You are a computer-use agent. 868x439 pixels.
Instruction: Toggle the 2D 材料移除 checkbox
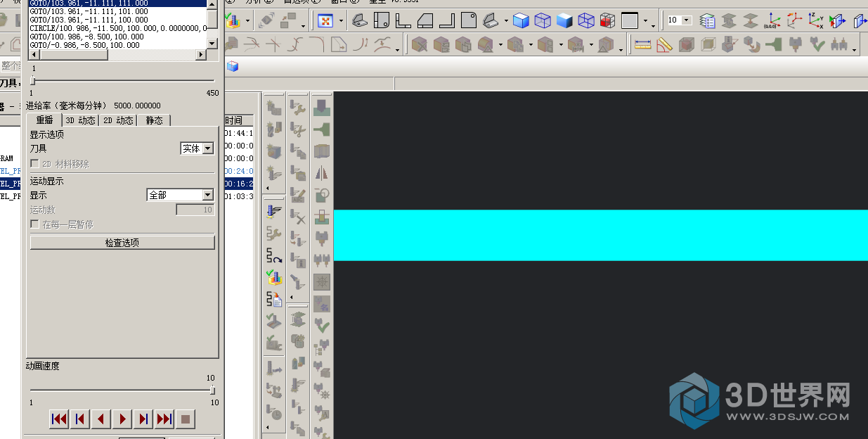pyautogui.click(x=34, y=164)
